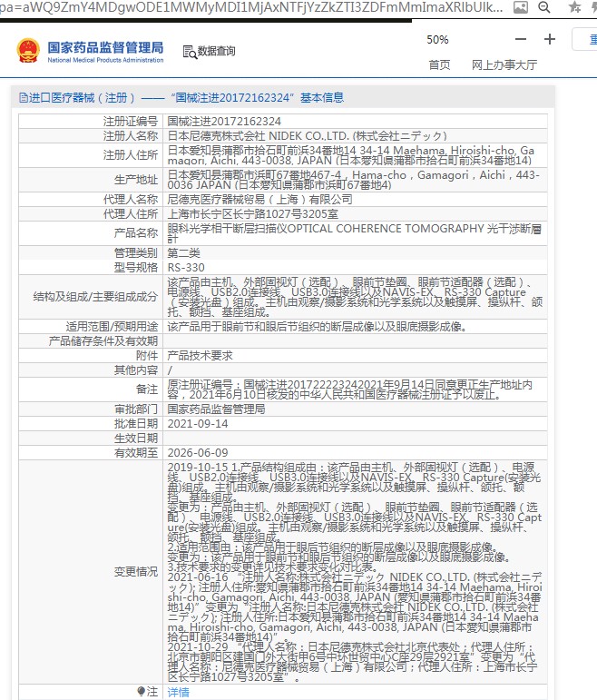This screenshot has width=597, height=700.
Task: Click the zoom out minus button
Action: click(520, 39)
